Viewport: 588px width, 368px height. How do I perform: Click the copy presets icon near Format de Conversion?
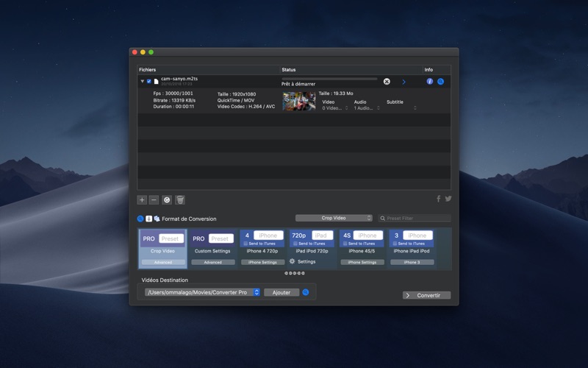(157, 219)
